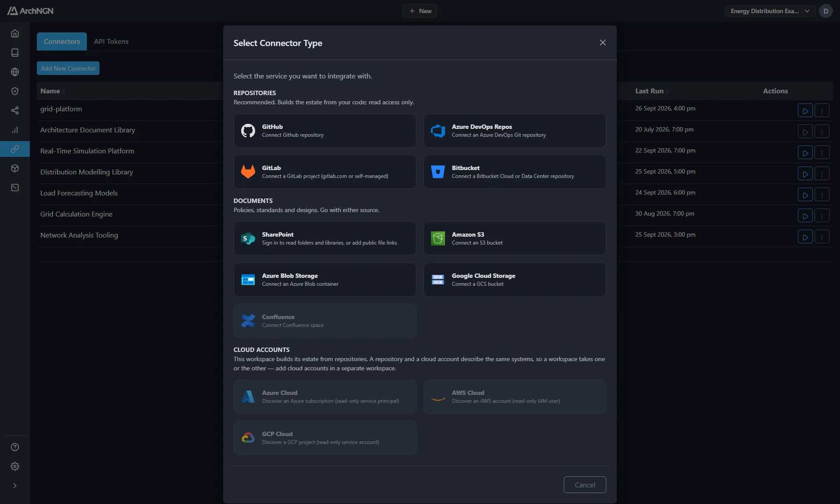
Task: Open the bar chart icon in the sidebar
Action: coord(15,130)
